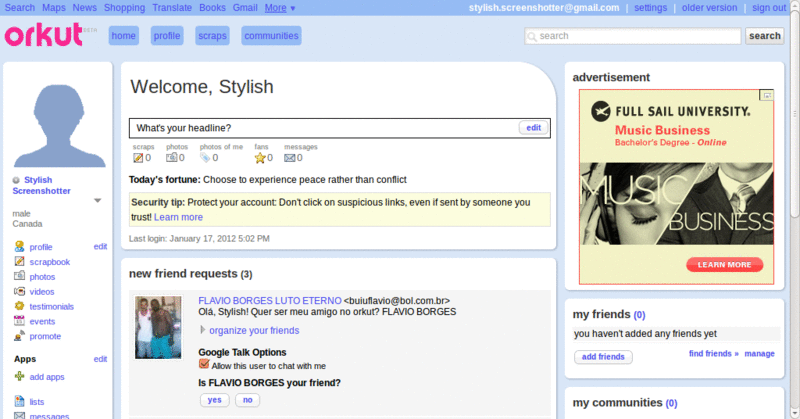Click the promote icon in sidebar
Image resolution: width=800 pixels, height=419 pixels.
pos(19,335)
